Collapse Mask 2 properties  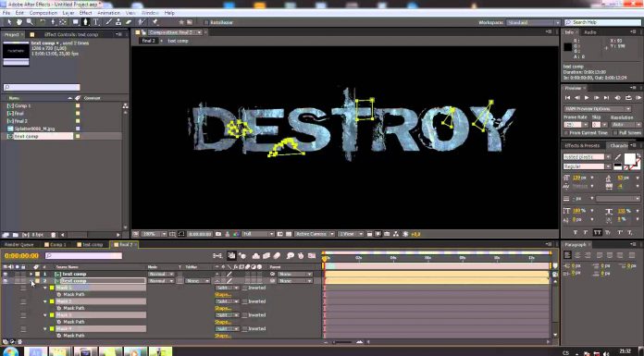45,301
